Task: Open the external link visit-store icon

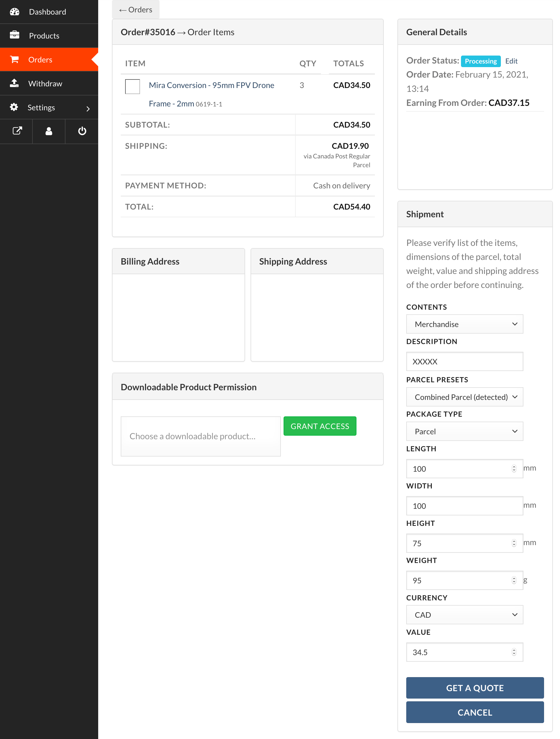Action: pos(17,131)
